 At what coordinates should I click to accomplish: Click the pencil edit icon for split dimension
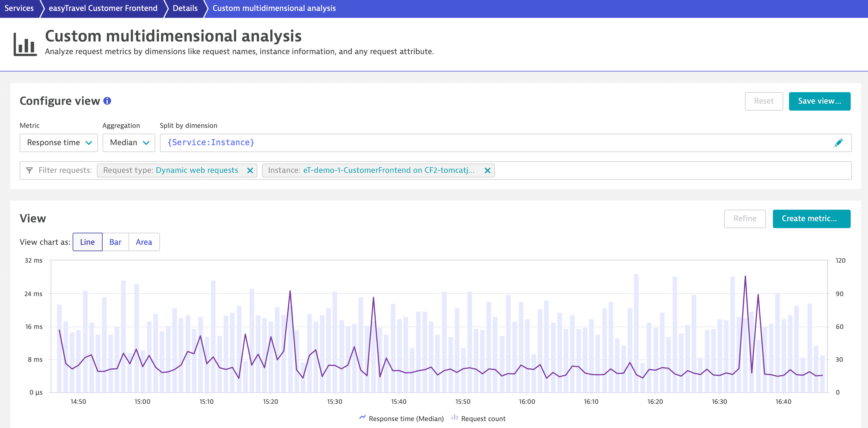tap(838, 143)
